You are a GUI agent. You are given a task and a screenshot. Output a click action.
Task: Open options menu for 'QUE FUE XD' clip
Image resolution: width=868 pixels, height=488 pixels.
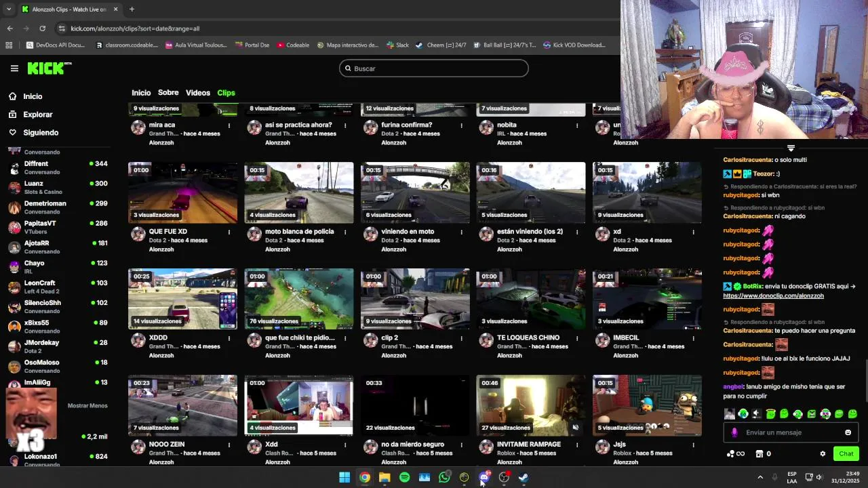pyautogui.click(x=229, y=232)
